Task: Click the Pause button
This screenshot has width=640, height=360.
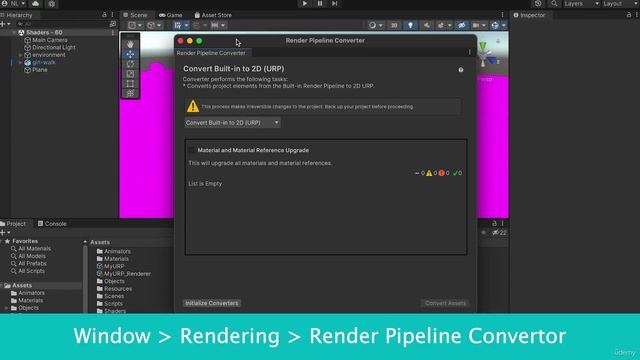Action: tap(320, 3)
